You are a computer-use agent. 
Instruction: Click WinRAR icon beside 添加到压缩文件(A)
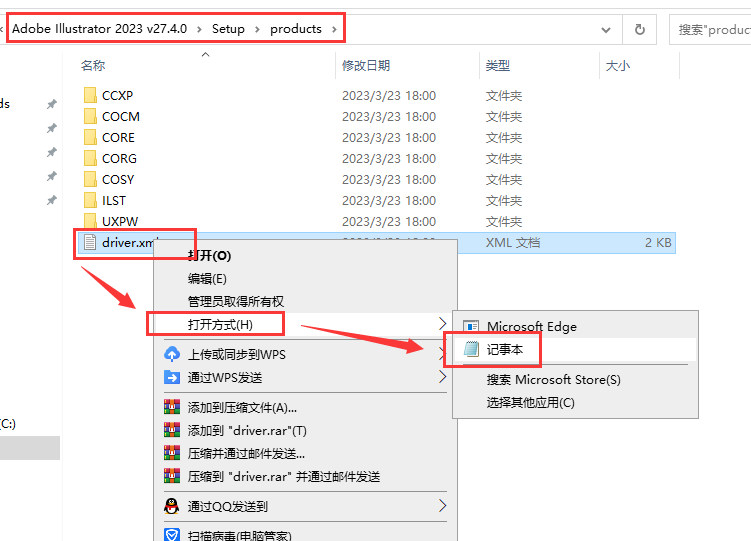pos(172,407)
